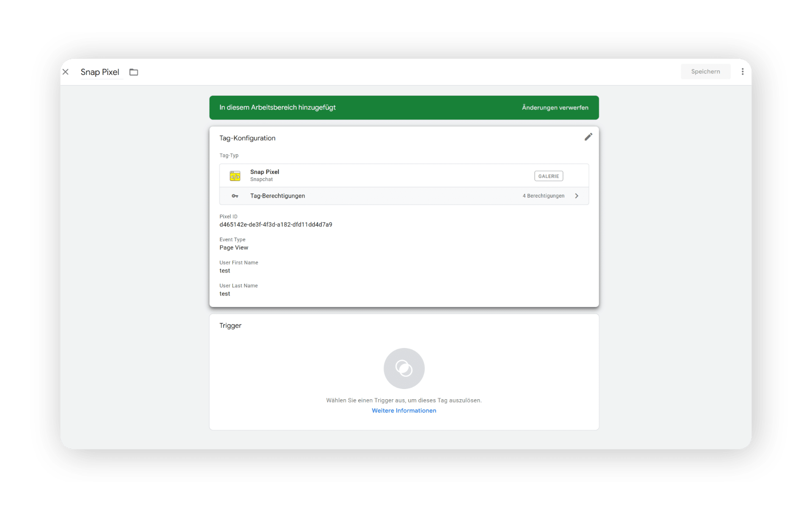Open the Weitere Informationen link
The height and width of the screenshot is (508, 812).
click(404, 411)
